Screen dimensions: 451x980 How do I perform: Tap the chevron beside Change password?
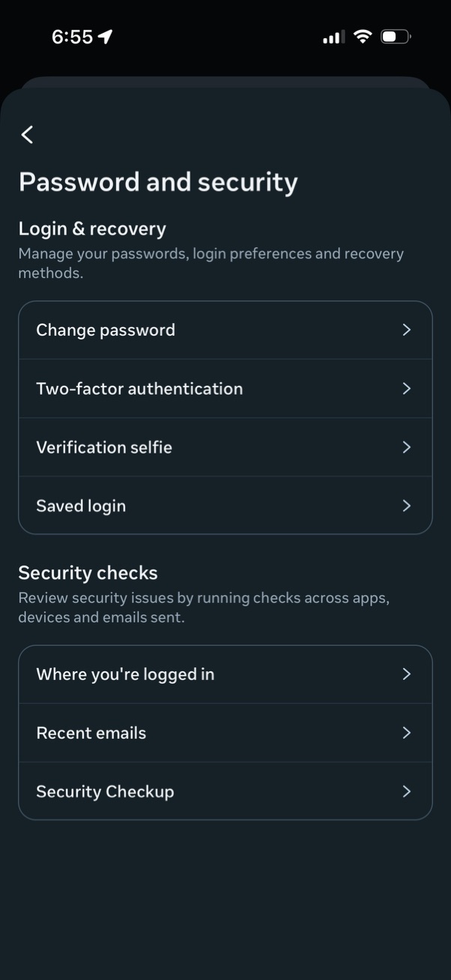(x=406, y=330)
